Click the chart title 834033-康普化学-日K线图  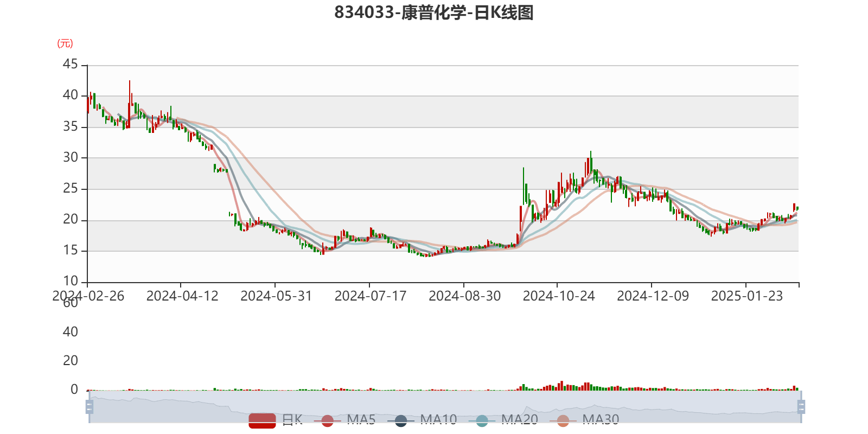click(x=434, y=12)
